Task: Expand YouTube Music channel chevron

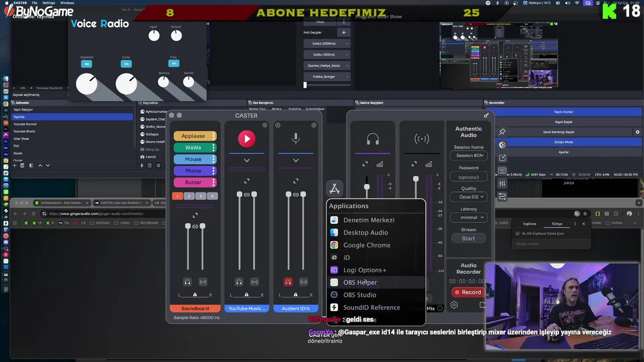Action: point(247,160)
